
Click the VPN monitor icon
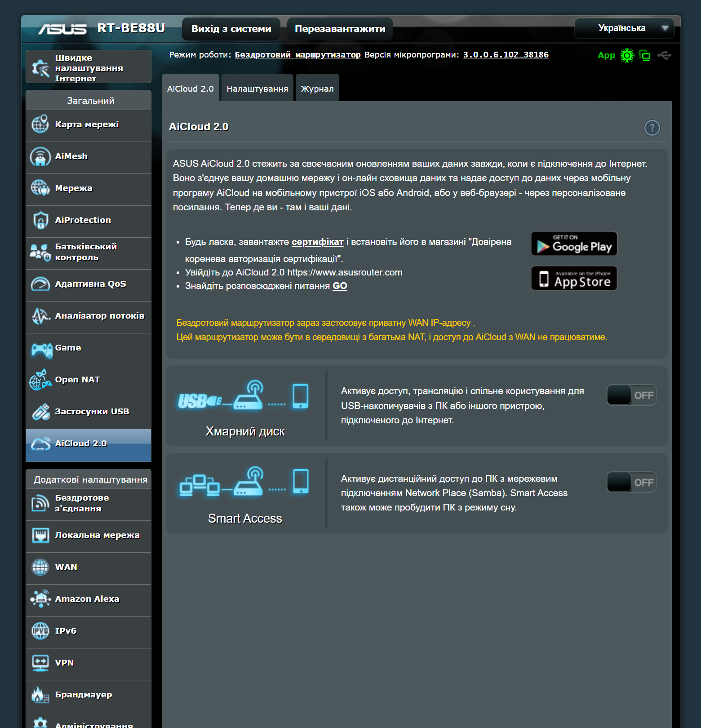(40, 663)
